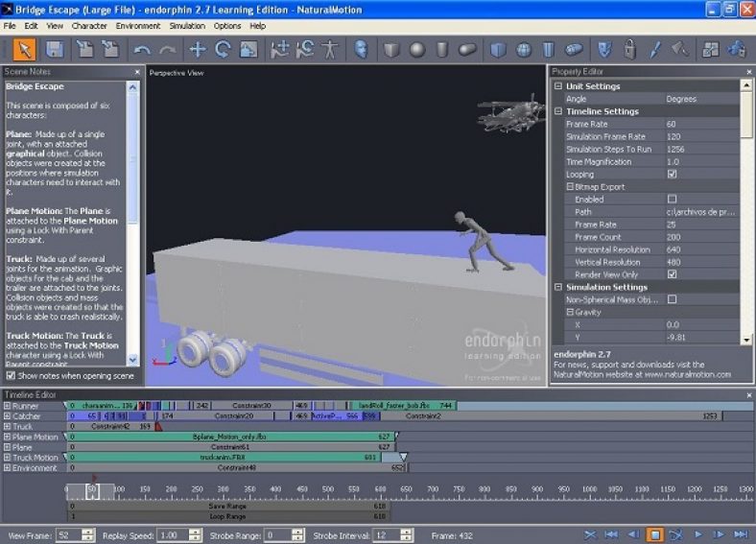Expand the Truck Motion timeline track

tap(7, 458)
